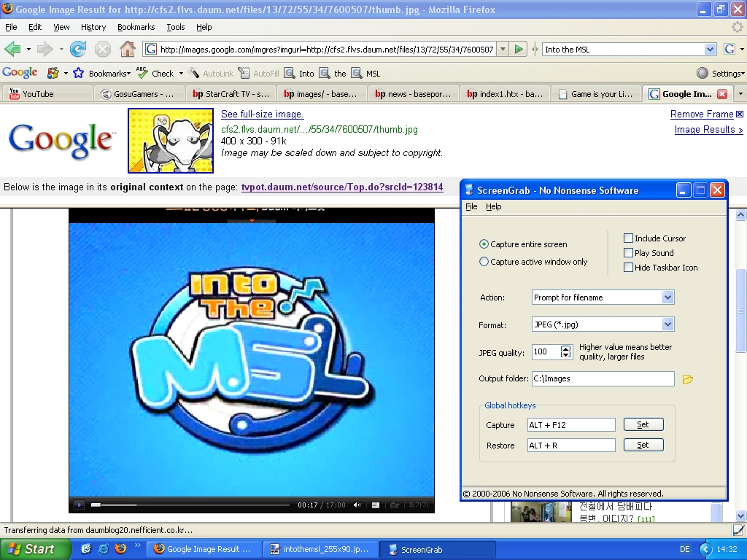Viewport: 747px width, 560px height.
Task: Show desktop via quick launch icon
Action: click(x=86, y=548)
